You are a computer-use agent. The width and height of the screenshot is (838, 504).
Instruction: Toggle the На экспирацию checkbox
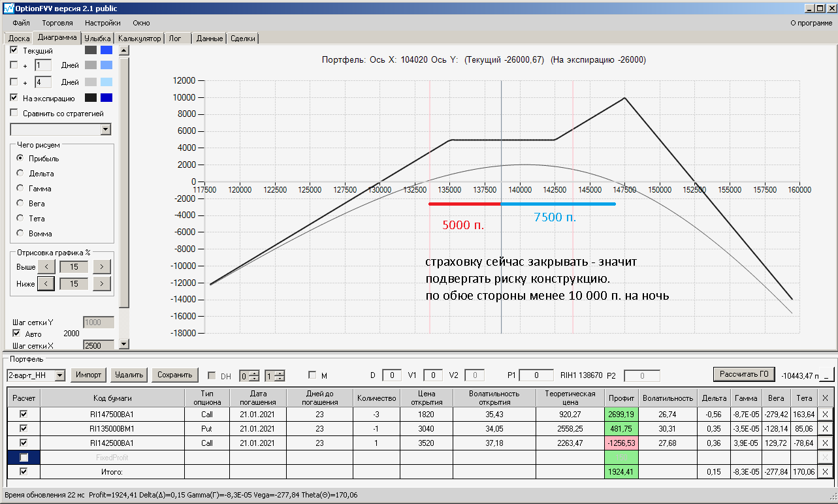pos(14,98)
